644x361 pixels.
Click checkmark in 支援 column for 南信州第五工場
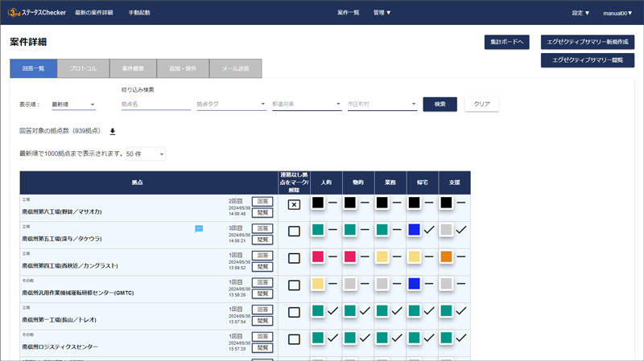(461, 231)
